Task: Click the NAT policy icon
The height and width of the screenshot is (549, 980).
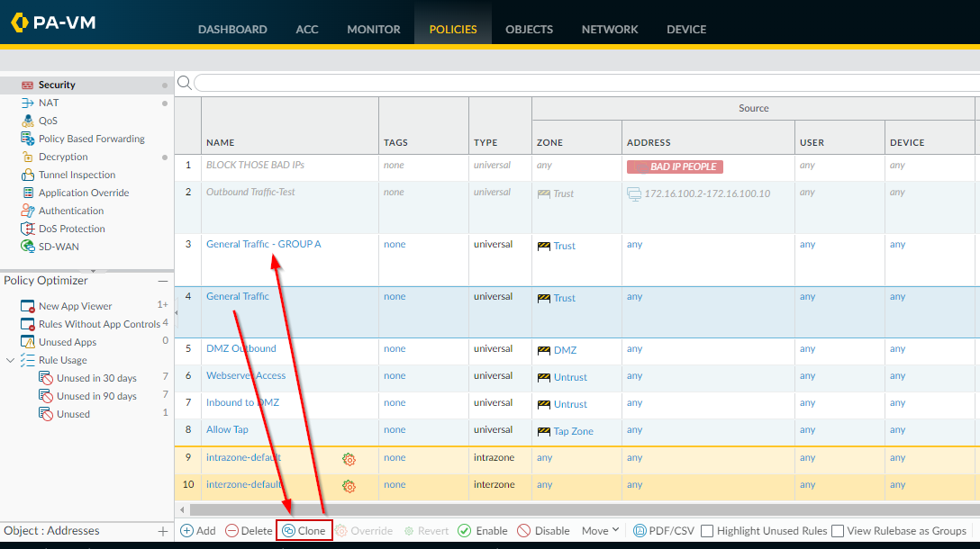Action: click(x=27, y=103)
